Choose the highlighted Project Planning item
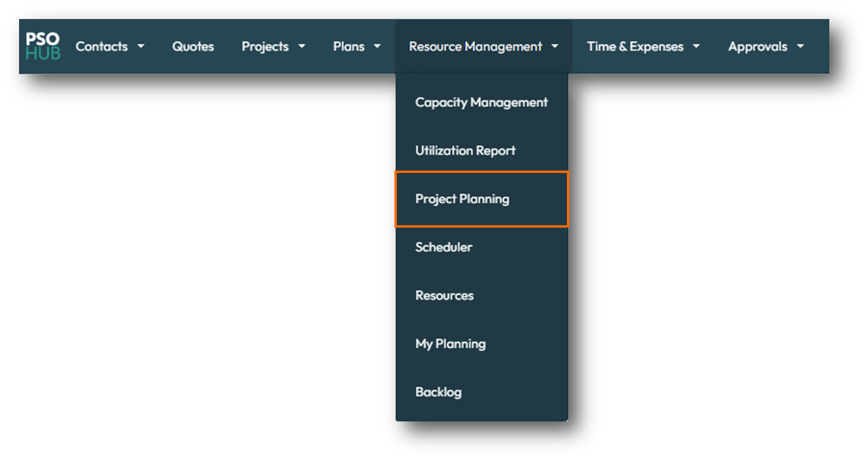The image size is (868, 460). (462, 199)
